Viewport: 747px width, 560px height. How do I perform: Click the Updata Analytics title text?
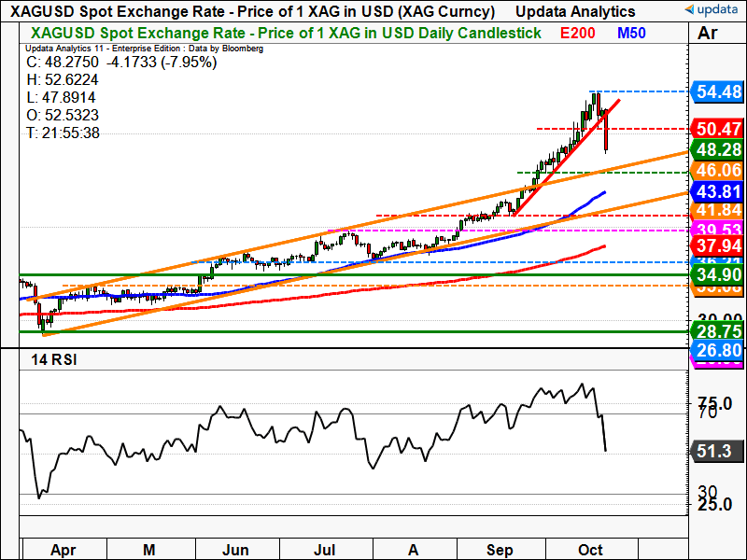tap(574, 11)
